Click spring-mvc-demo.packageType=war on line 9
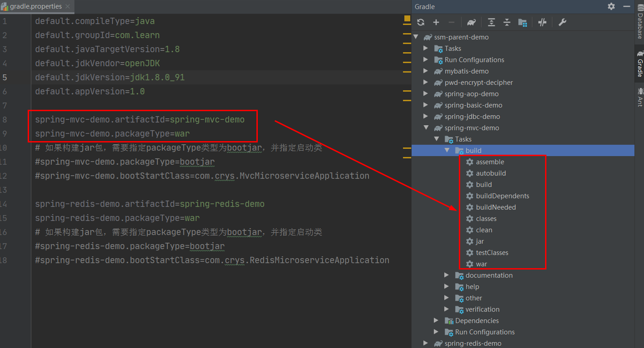The image size is (644, 348). (112, 133)
